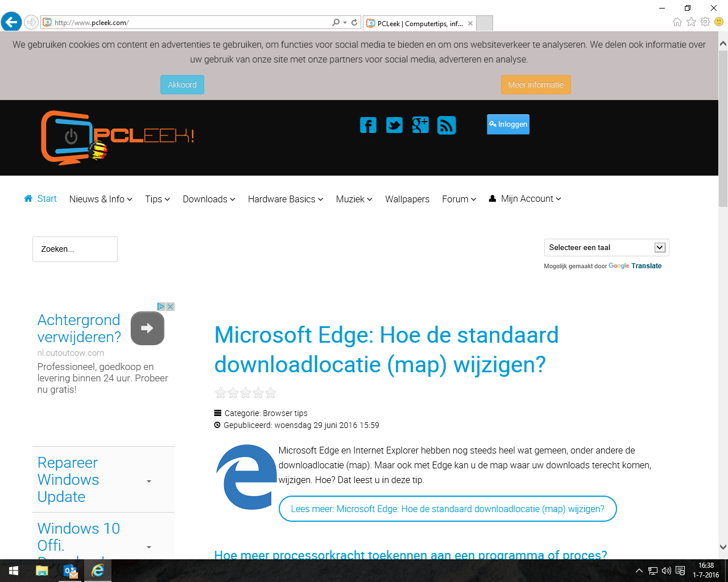728x582 pixels.
Task: Click the Microsoft Edge logo image
Action: (x=246, y=477)
